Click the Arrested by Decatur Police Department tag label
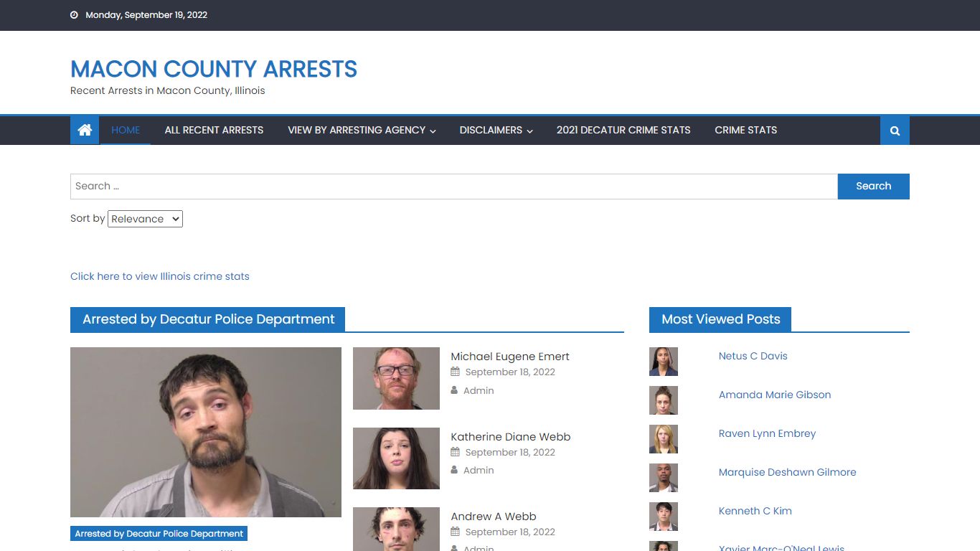980x551 pixels. tap(159, 534)
